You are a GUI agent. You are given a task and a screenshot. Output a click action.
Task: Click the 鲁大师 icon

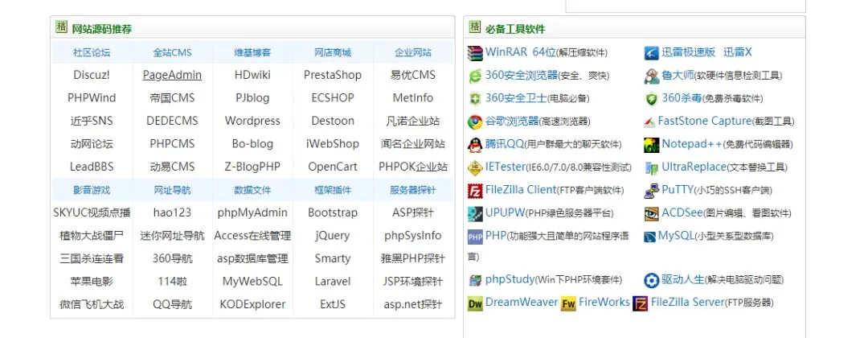tap(652, 76)
